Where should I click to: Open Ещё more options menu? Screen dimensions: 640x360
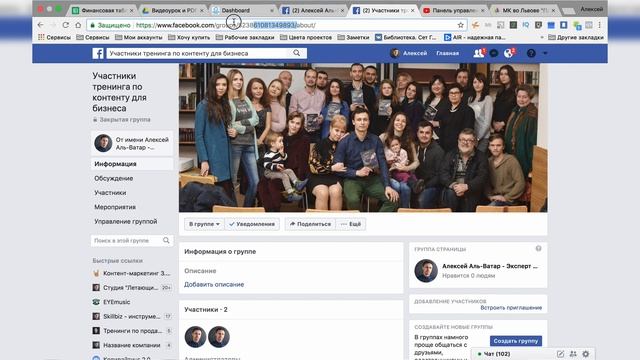click(x=351, y=224)
